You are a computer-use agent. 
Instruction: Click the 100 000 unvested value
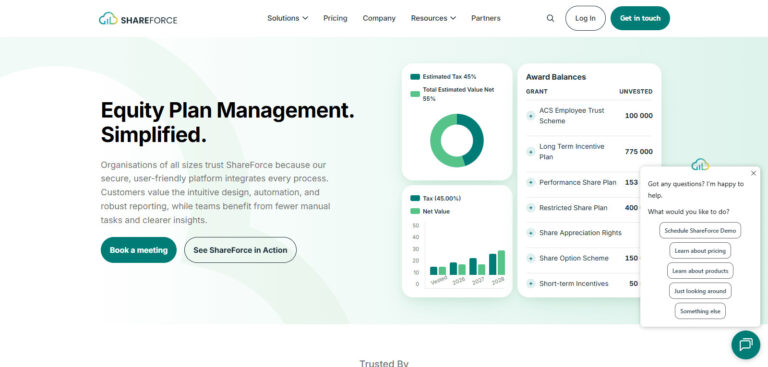[639, 116]
